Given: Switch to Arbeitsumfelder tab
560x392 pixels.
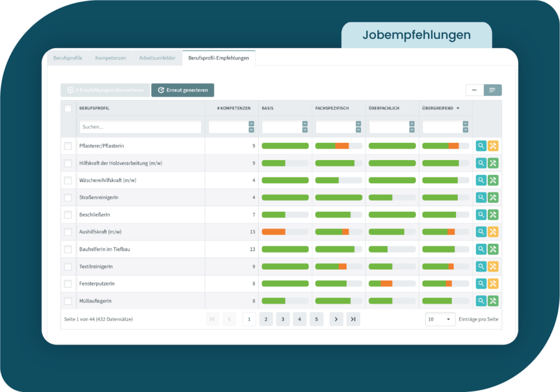Looking at the screenshot, I should (x=157, y=58).
